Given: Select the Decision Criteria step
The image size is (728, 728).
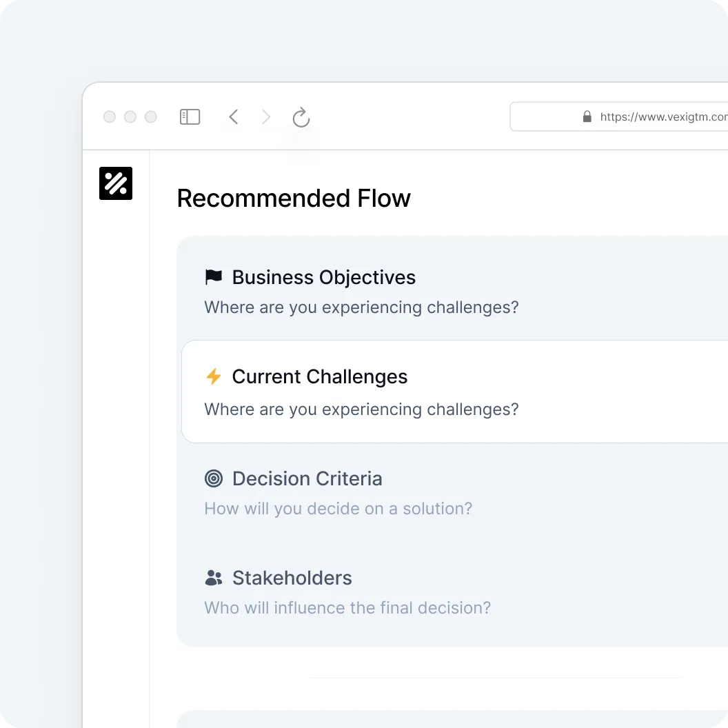Looking at the screenshot, I should point(307,478).
